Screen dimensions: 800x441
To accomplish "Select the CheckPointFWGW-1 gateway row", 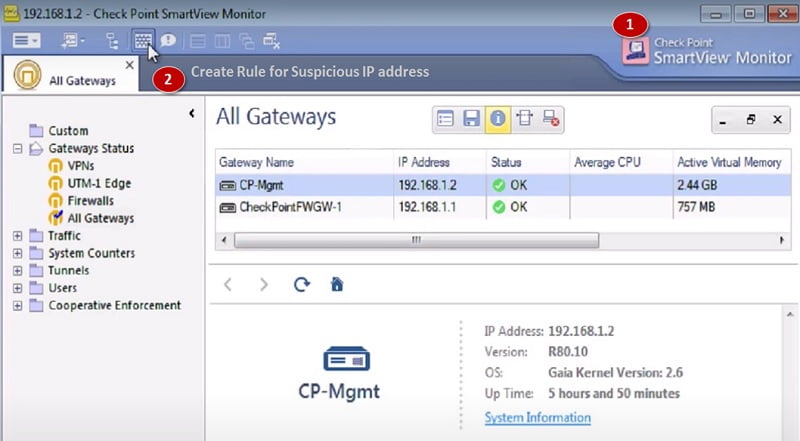I will coord(503,207).
